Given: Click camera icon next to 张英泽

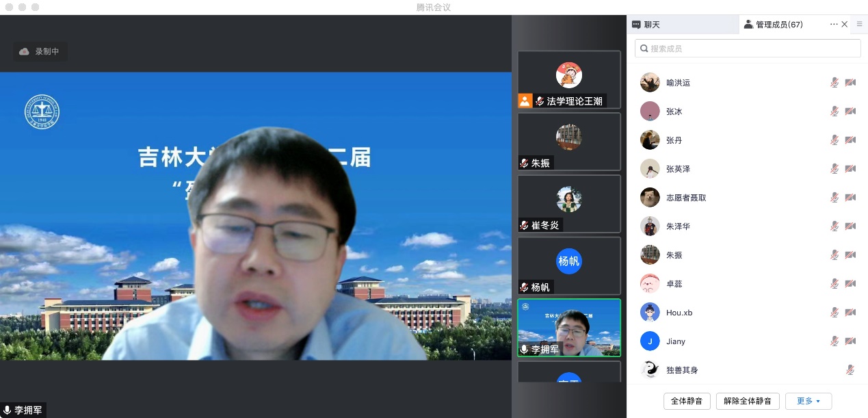Looking at the screenshot, I should coord(850,169).
